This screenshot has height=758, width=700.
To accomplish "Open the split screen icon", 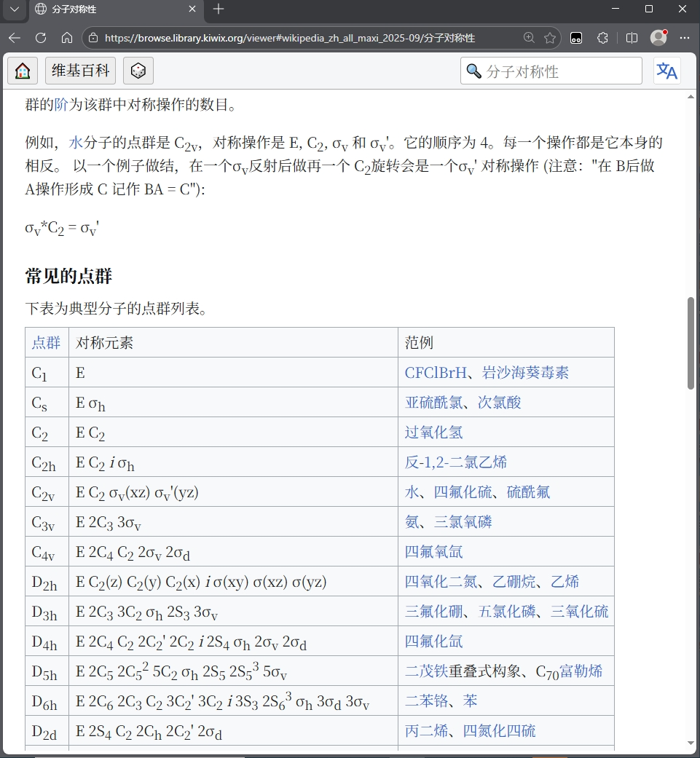I will click(x=632, y=38).
